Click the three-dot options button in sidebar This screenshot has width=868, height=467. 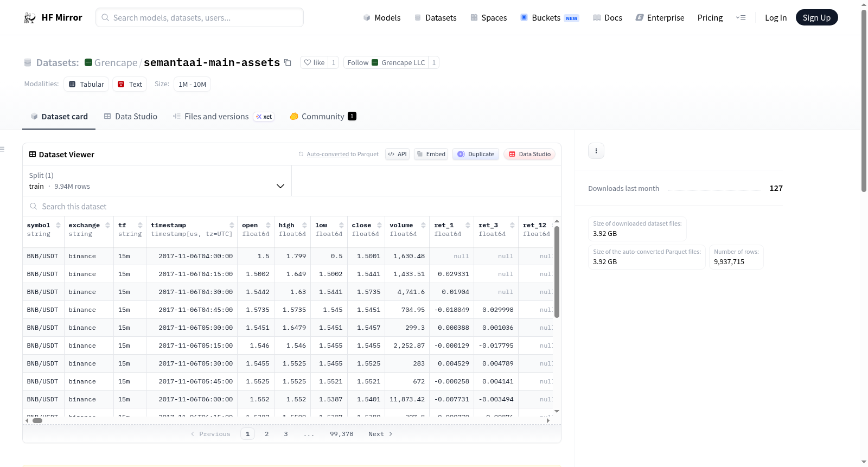coord(596,151)
